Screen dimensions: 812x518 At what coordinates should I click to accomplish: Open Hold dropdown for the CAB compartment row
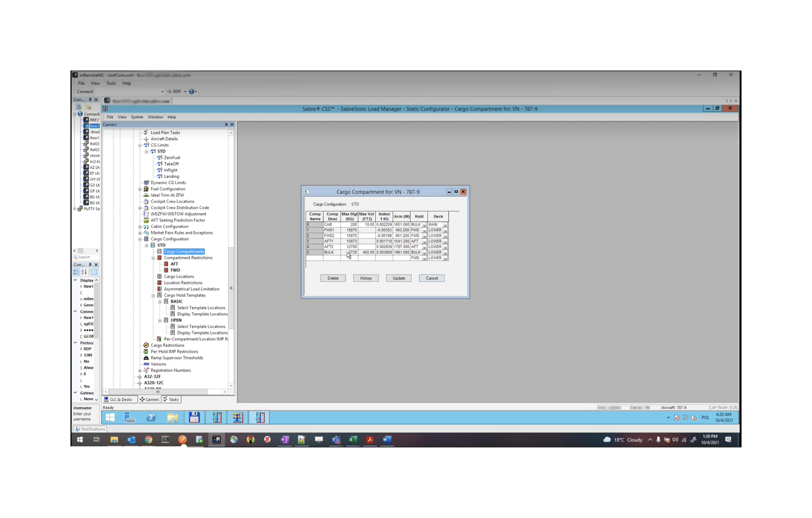pos(424,225)
